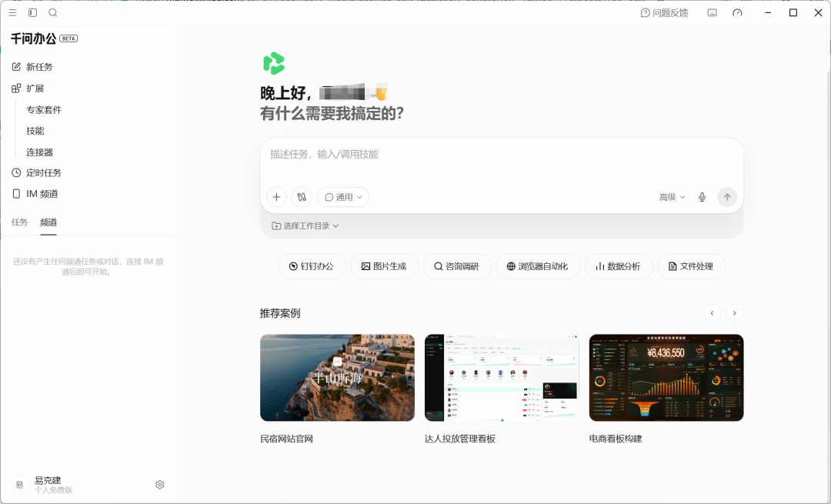Viewport: 831px width, 504px height.
Task: Switch to the 任务 tab
Action: (x=19, y=222)
